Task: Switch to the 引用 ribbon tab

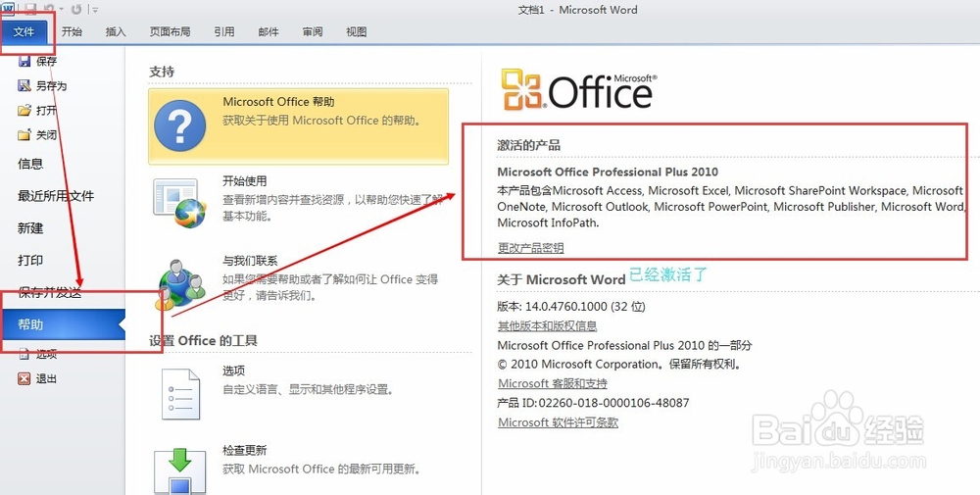Action: click(223, 31)
